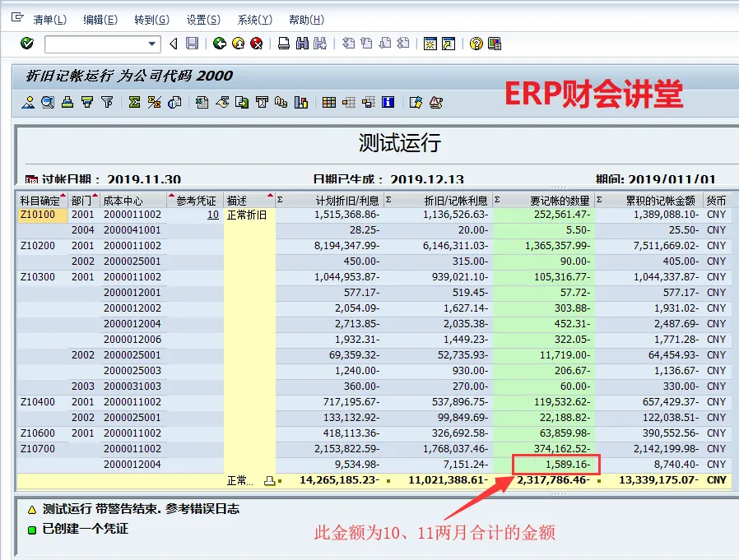Export to spreadsheet with the ALV icon
The height and width of the screenshot is (560, 739).
[x=202, y=102]
